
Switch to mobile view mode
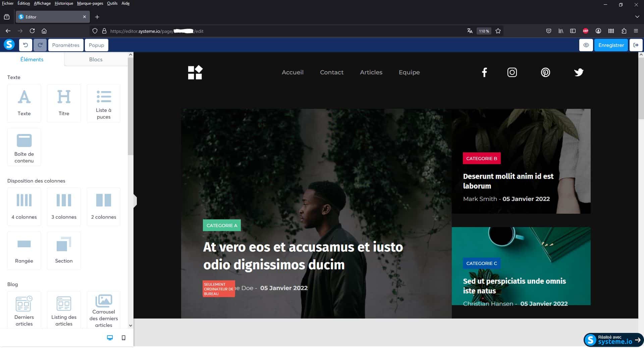pos(123,338)
